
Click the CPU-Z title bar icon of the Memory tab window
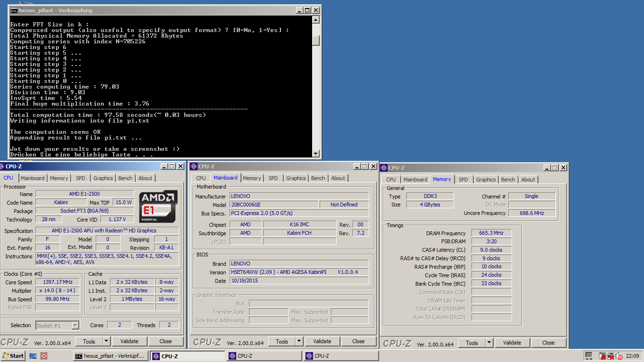pos(384,167)
